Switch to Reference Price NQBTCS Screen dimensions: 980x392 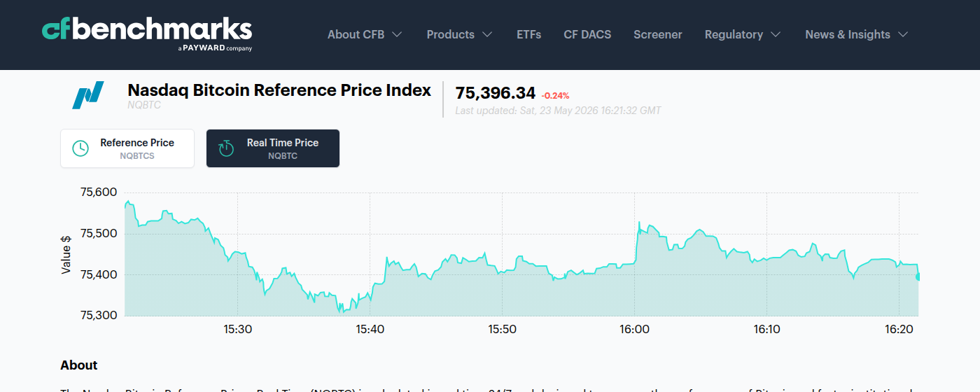click(127, 148)
